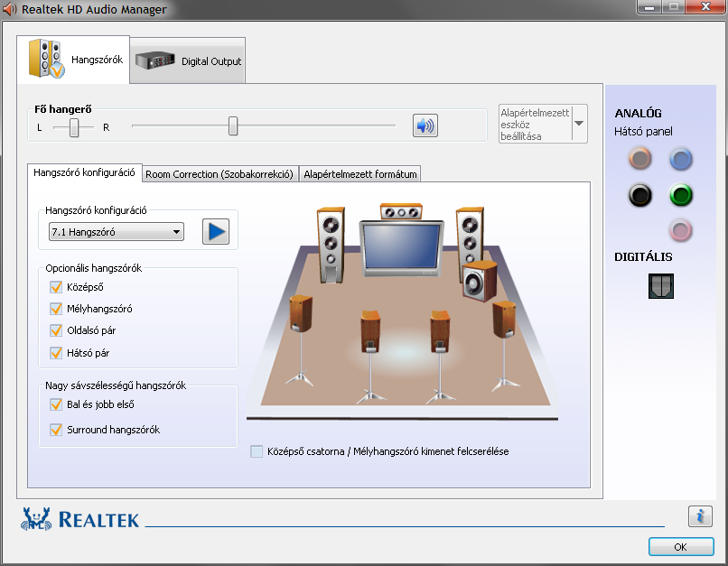This screenshot has height=566, width=728.
Task: Toggle the Mélyhangszóró checkbox
Action: tap(56, 309)
